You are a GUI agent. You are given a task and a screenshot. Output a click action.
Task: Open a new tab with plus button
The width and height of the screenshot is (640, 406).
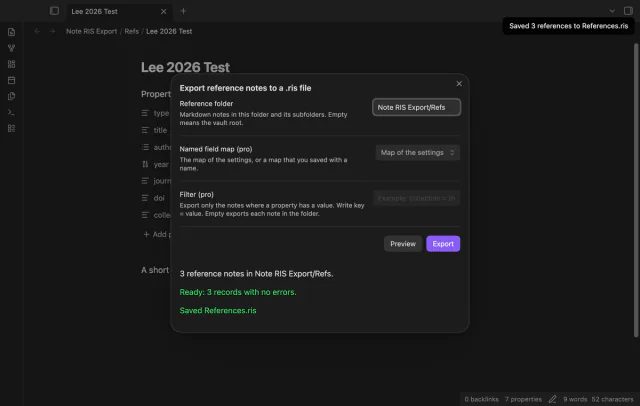coord(183,11)
